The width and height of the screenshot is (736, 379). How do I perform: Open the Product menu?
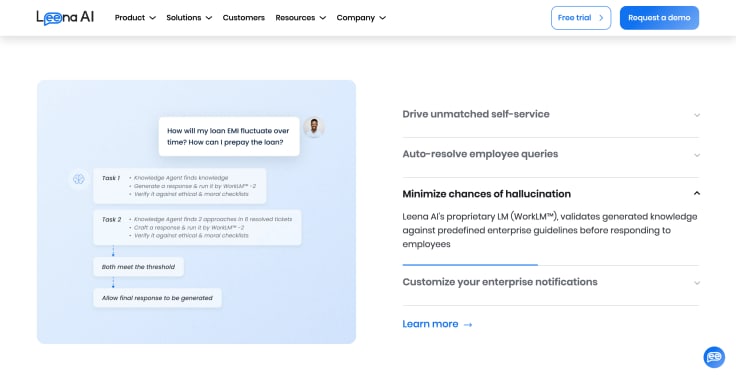[x=135, y=18]
